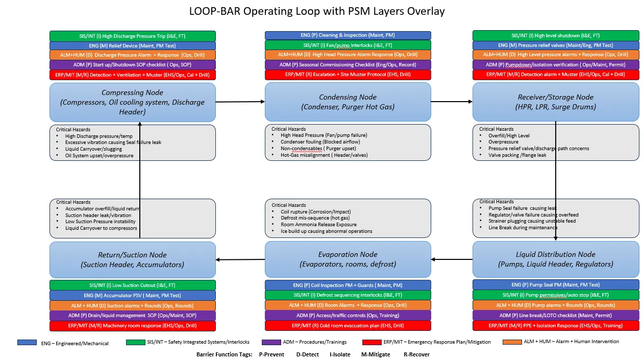Click the Fan/pump Interlocks green bar
Screen dimensions: 644x360
point(348,45)
